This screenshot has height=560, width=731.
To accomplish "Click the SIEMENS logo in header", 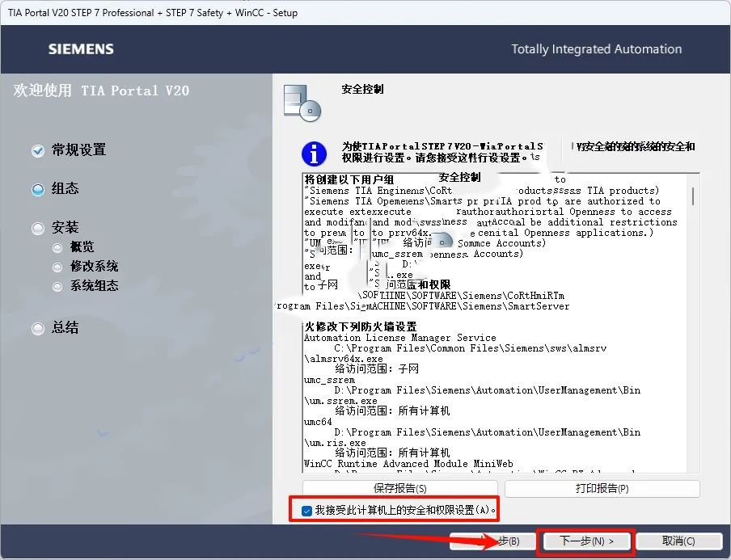I will point(81,49).
